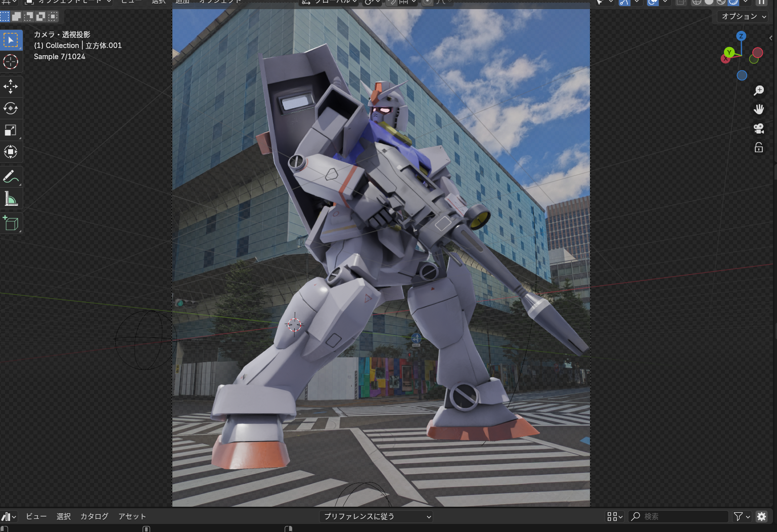Select the Select Box tool

tap(11, 40)
